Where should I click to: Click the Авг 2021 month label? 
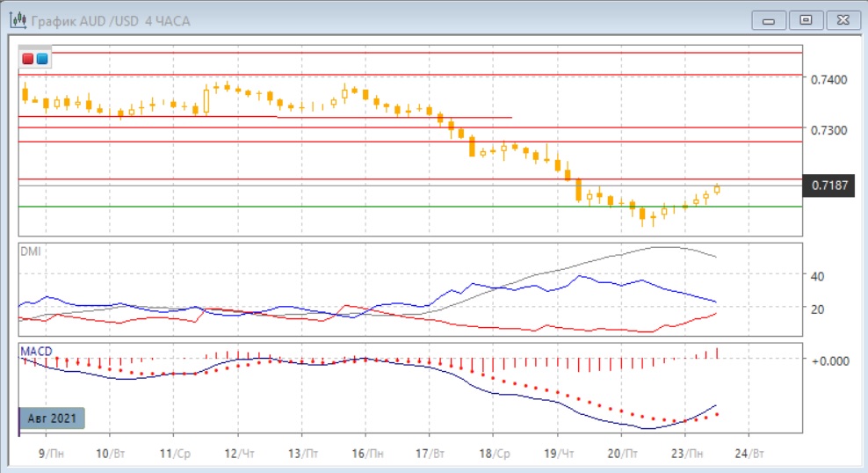[x=52, y=418]
